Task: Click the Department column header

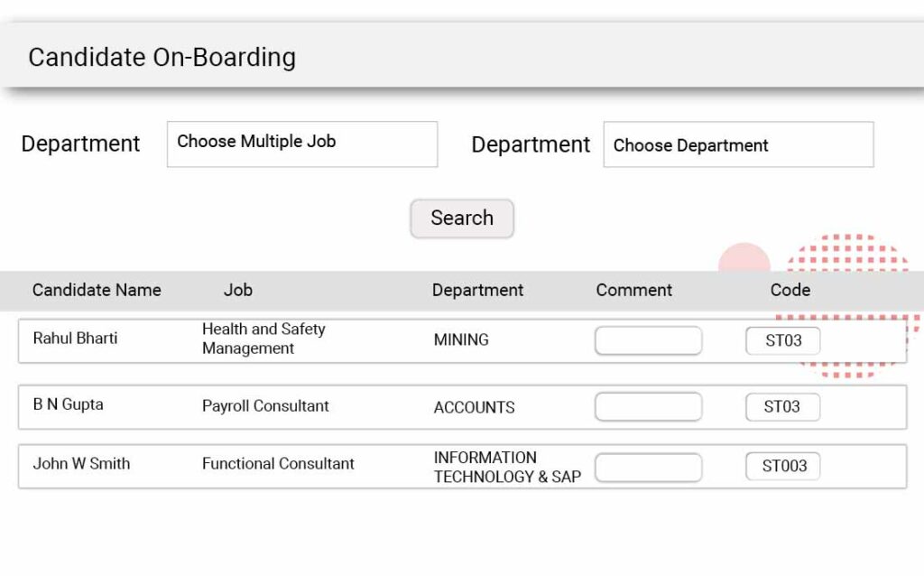Action: coord(477,290)
